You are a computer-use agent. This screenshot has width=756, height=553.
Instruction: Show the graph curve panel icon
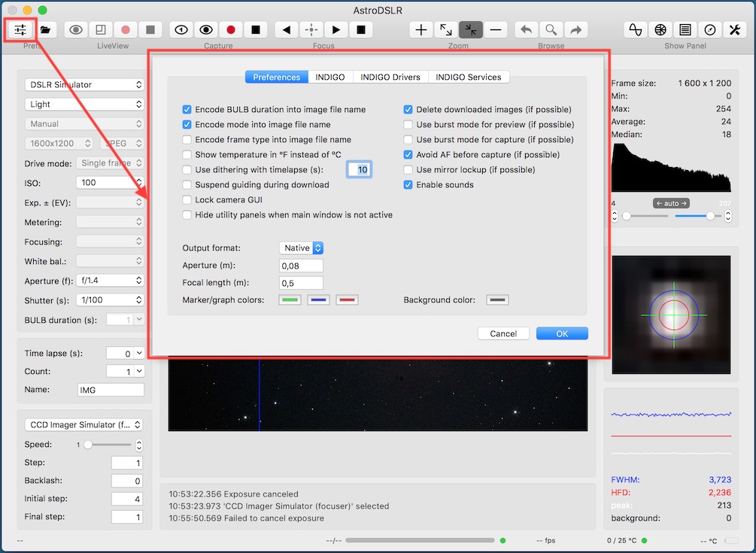point(636,30)
